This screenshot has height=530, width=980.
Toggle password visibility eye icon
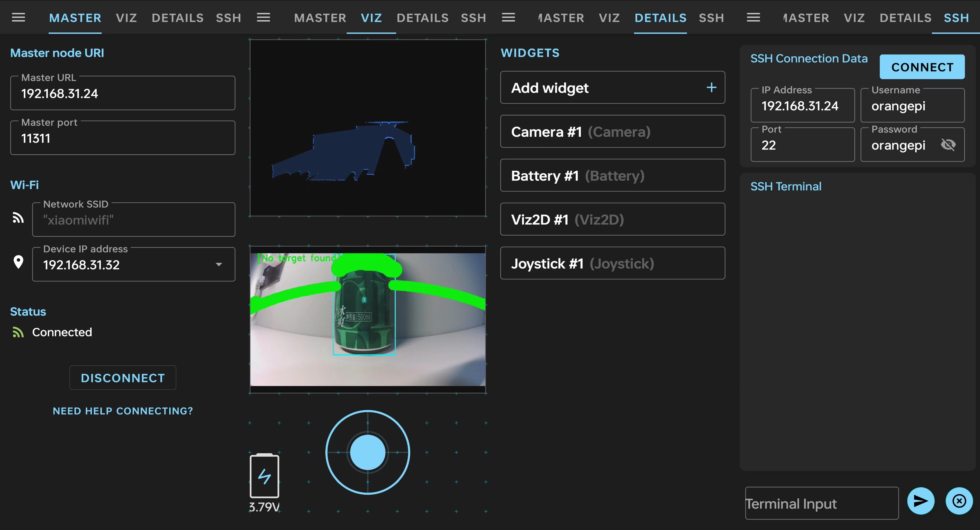948,144
